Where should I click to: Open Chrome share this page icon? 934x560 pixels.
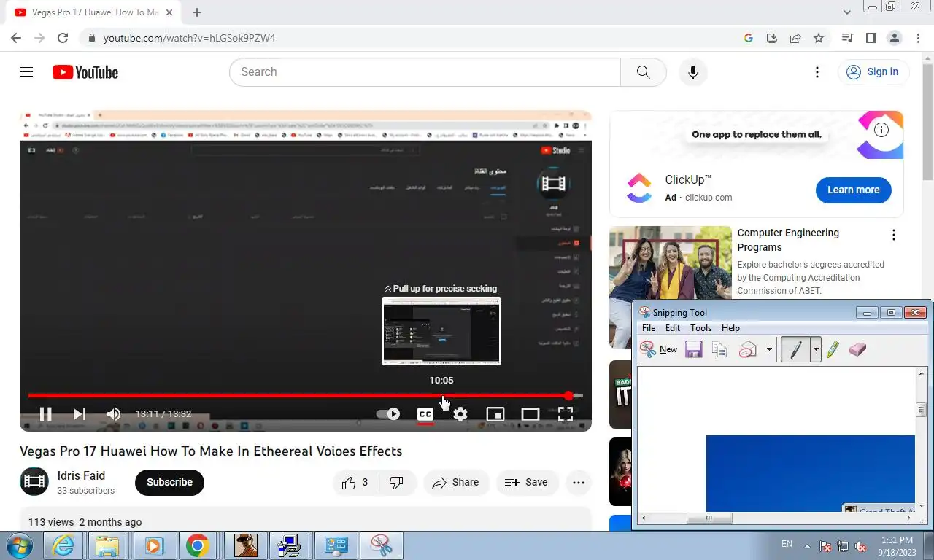pyautogui.click(x=795, y=38)
